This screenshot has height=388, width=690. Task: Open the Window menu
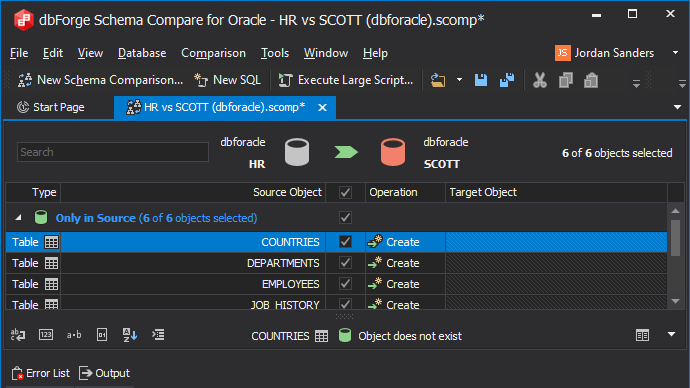pos(326,53)
